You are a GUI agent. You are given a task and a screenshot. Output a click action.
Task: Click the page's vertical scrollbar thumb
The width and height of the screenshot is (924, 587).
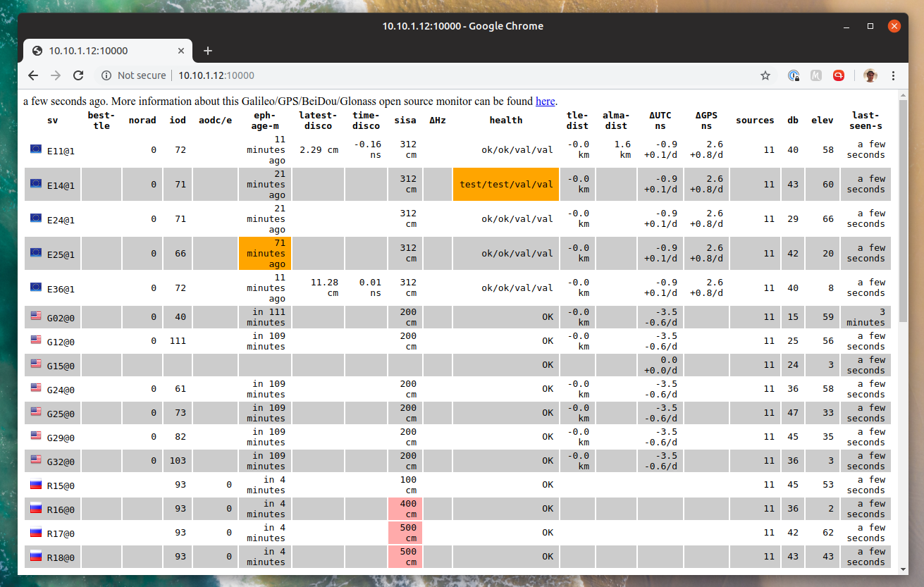(904, 211)
